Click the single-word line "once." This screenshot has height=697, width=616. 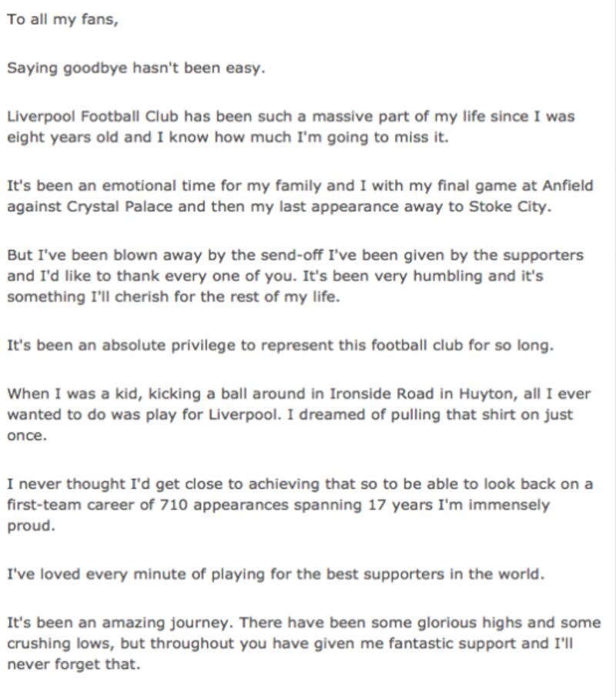(27, 436)
